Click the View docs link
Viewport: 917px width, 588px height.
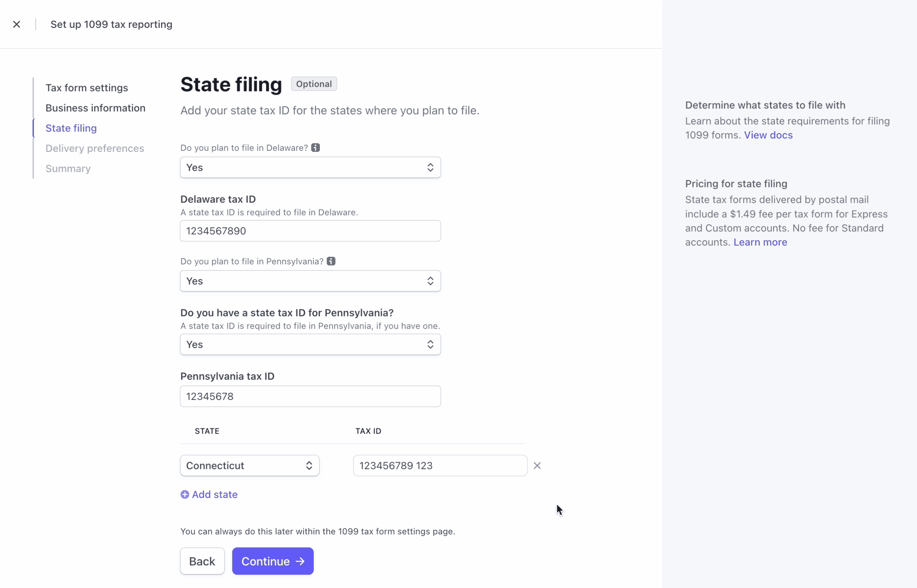point(769,134)
